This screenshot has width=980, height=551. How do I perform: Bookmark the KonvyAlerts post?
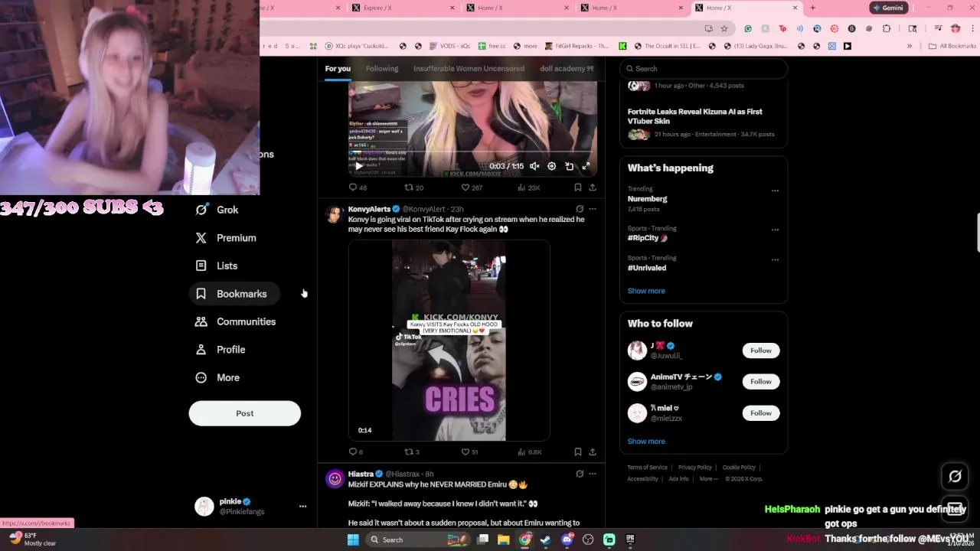tap(577, 452)
